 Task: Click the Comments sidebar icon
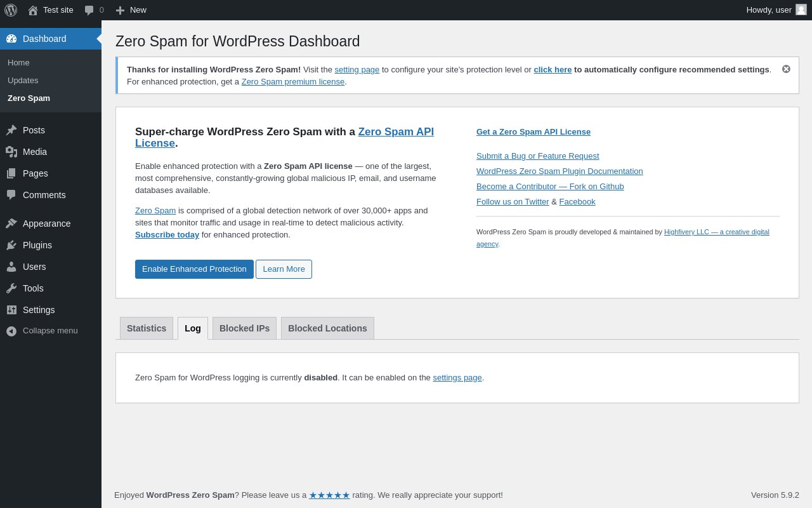(x=11, y=195)
